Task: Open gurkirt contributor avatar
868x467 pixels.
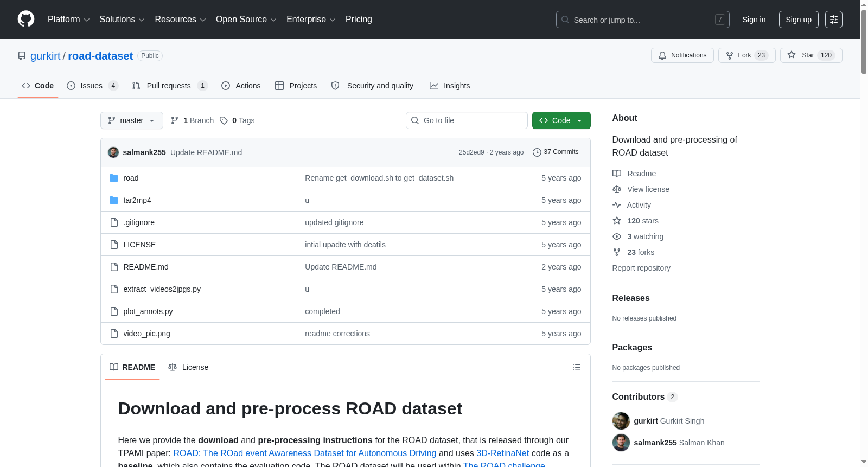Action: 621,421
